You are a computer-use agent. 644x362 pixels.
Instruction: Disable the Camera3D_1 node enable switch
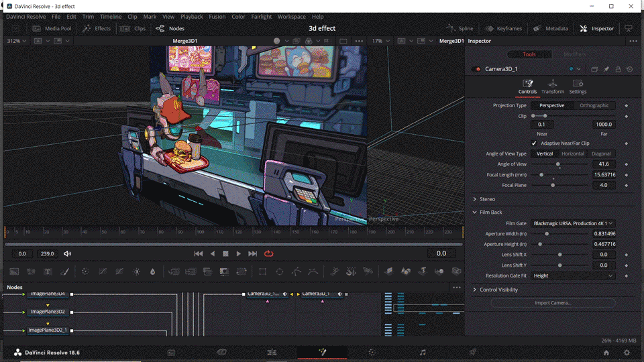[x=478, y=69]
